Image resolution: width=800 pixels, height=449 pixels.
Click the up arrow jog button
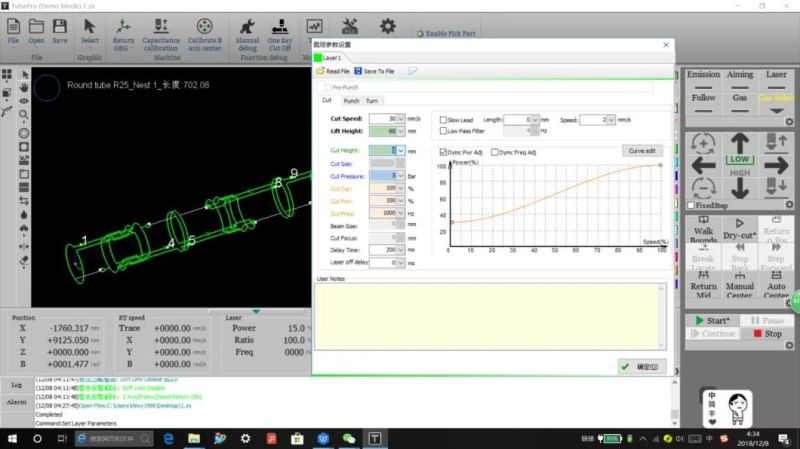[740, 142]
